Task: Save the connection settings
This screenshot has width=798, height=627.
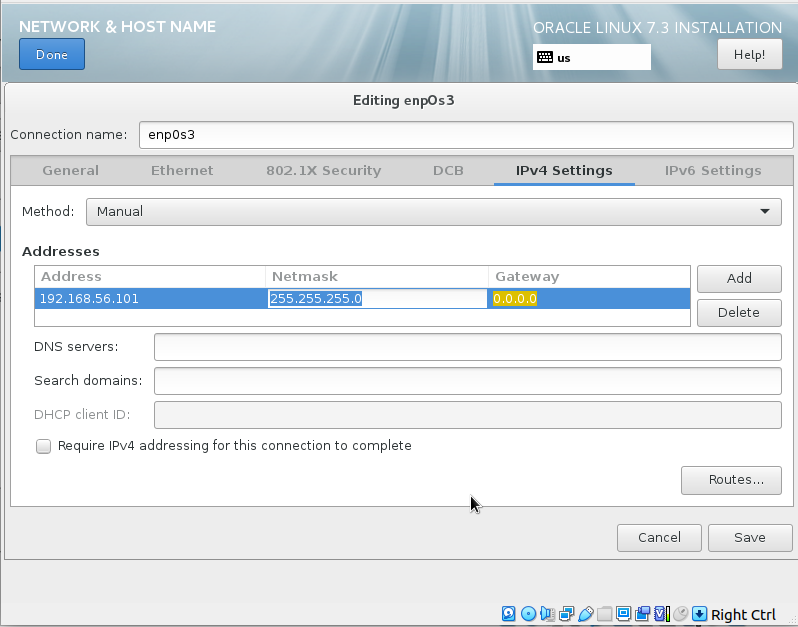Action: pyautogui.click(x=750, y=538)
